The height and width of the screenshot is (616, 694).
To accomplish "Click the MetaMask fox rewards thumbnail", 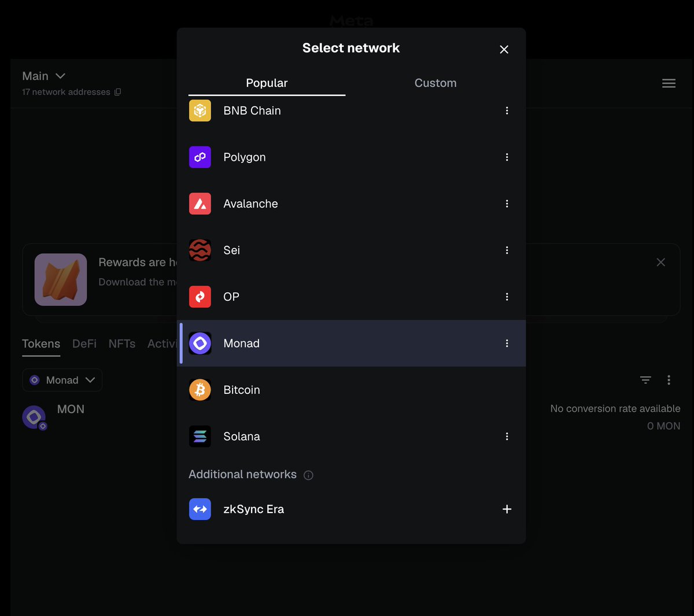I will (61, 280).
